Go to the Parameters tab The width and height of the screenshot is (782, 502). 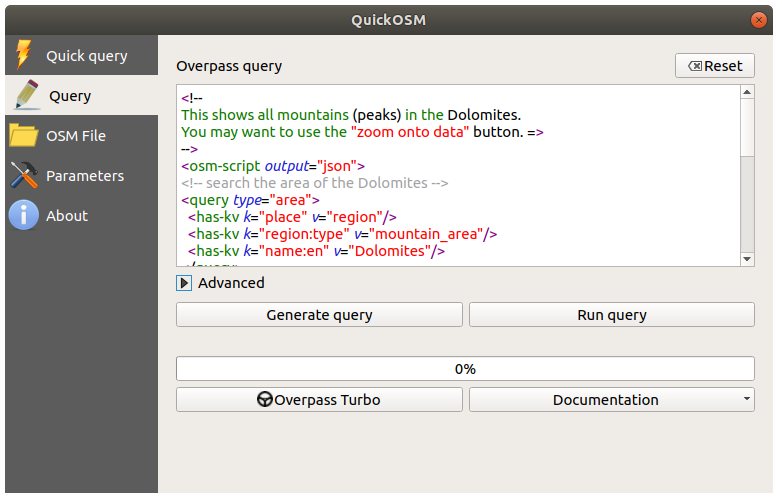coord(85,176)
